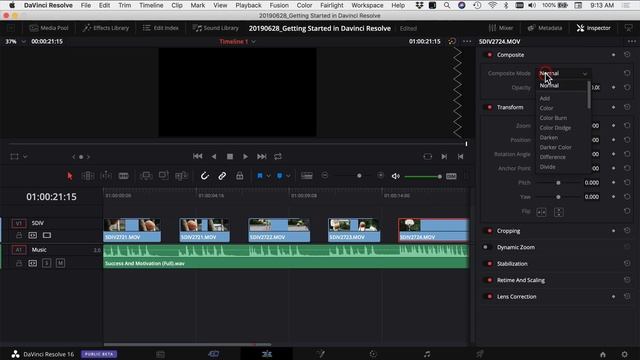
Task: Click the flip horizontal button
Action: (x=541, y=212)
